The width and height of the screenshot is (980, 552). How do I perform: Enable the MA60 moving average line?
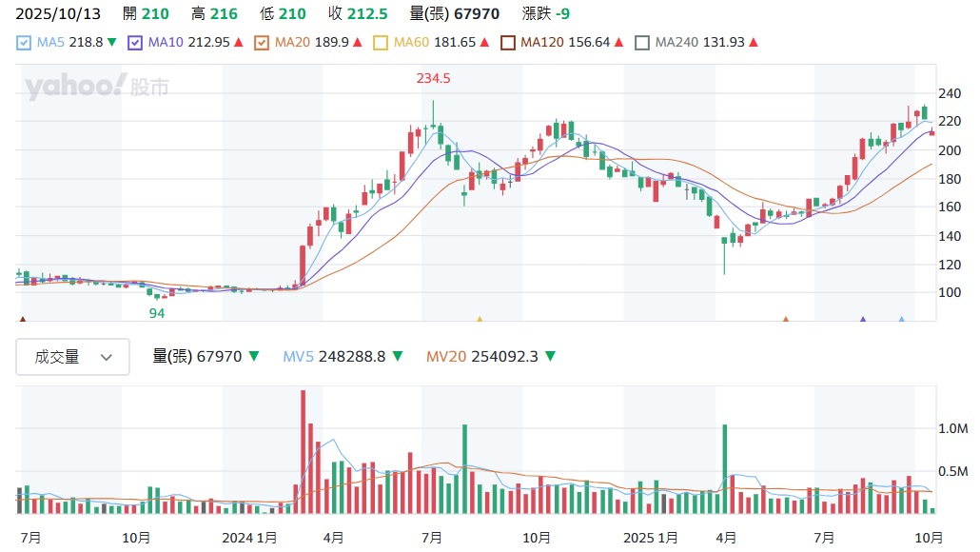click(x=381, y=43)
